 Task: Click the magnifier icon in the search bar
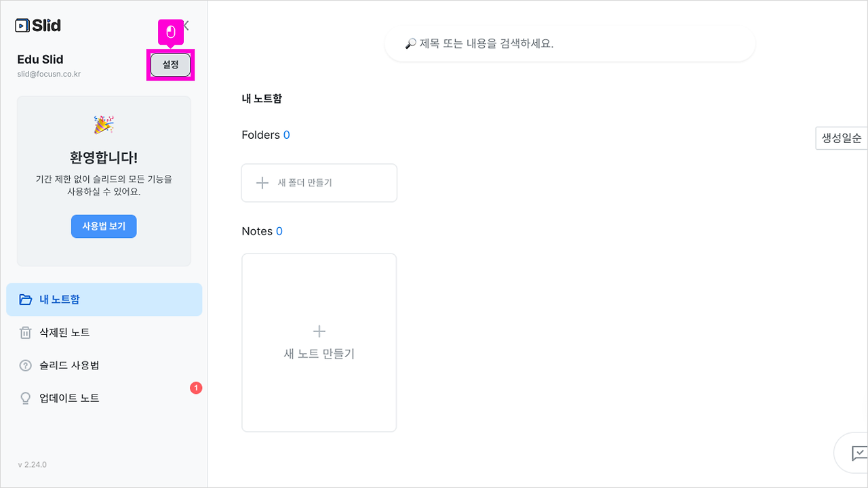[408, 43]
